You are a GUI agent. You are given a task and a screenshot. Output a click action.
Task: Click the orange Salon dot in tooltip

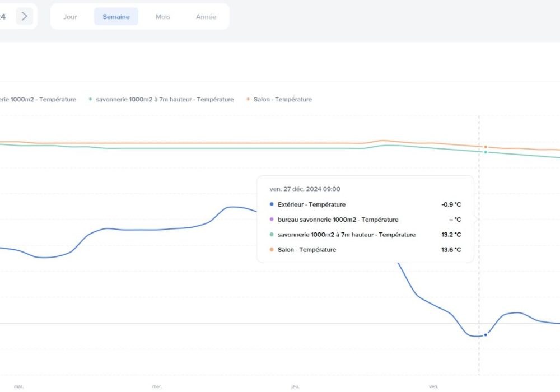272,250
